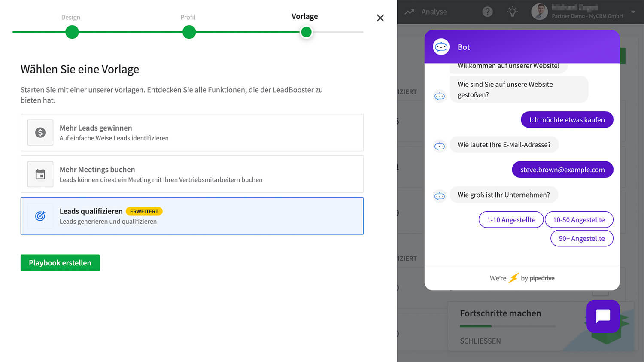Select the Leads qualifizieren template
The width and height of the screenshot is (644, 362).
pos(192,216)
